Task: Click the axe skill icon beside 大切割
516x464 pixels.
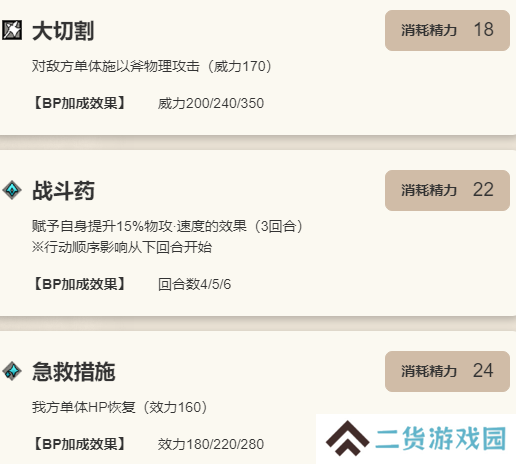Action: 12,30
